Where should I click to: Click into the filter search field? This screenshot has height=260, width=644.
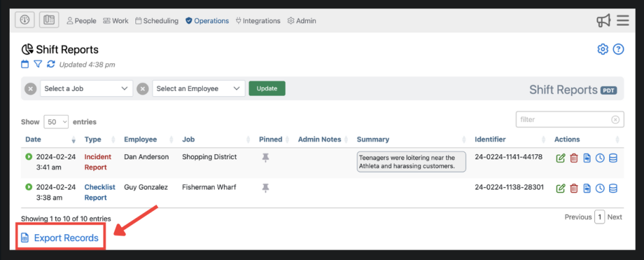[x=563, y=119]
